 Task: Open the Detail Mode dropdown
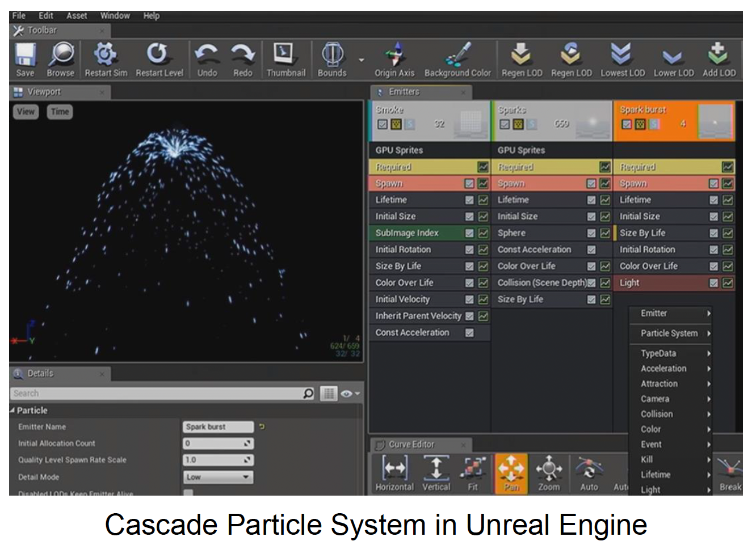click(218, 477)
